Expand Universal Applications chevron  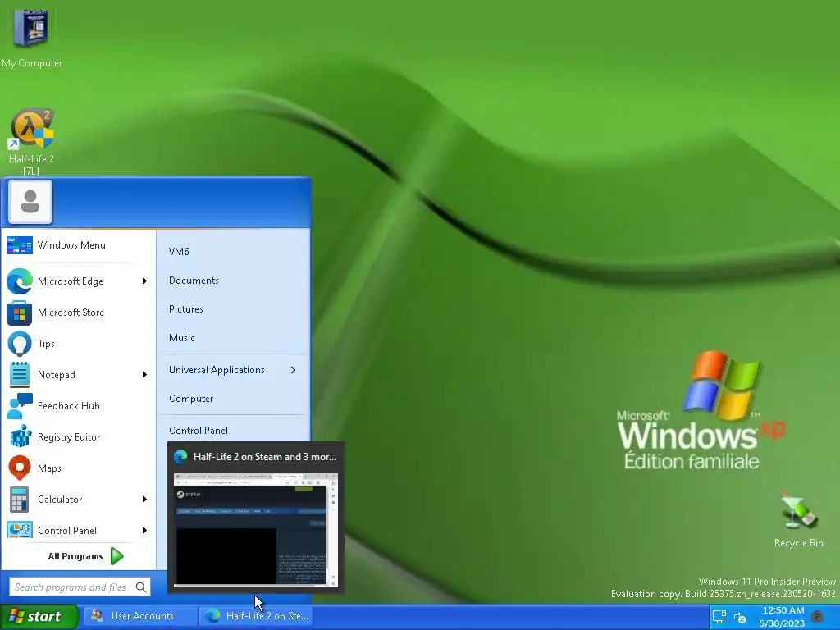[x=293, y=370]
